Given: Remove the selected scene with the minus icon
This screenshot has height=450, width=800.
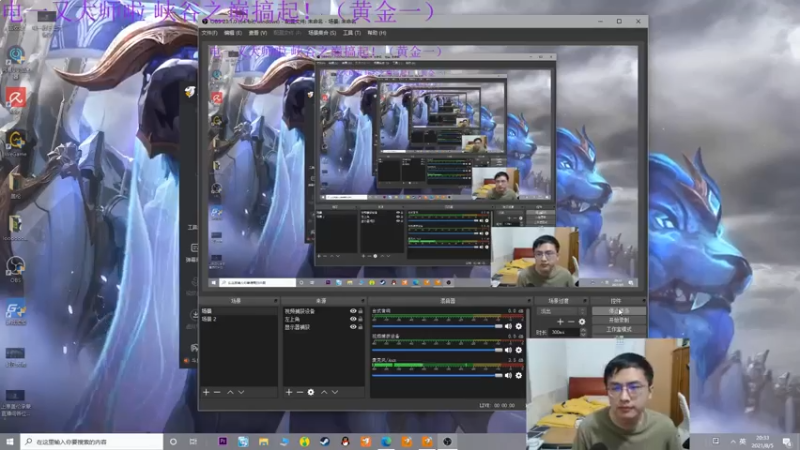Looking at the screenshot, I should [x=217, y=392].
